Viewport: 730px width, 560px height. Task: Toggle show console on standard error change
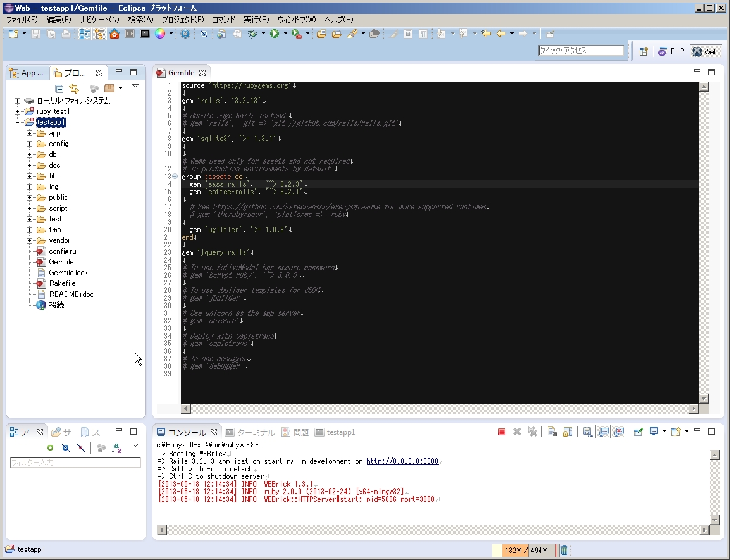(x=619, y=432)
